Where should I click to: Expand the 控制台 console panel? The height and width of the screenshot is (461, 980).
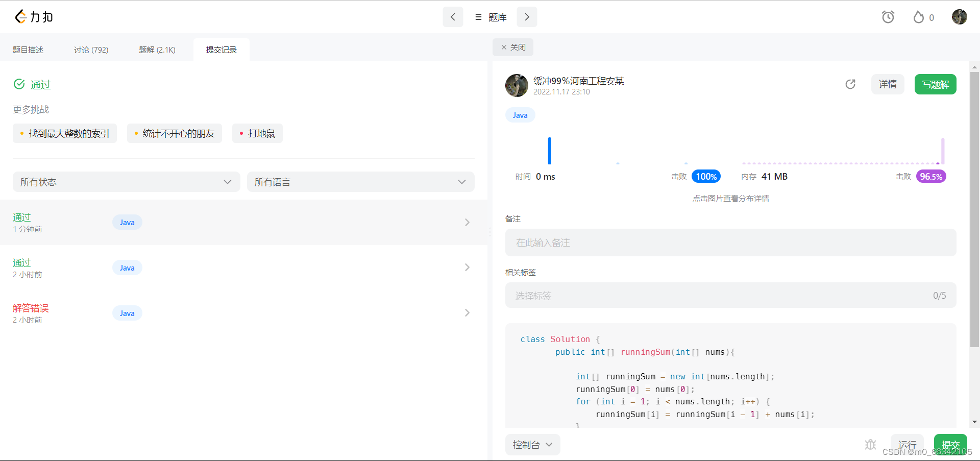click(532, 445)
